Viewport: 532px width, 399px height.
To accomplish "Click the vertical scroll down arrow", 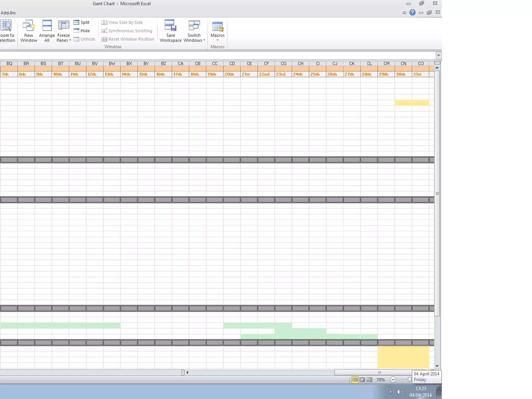I will [x=437, y=366].
